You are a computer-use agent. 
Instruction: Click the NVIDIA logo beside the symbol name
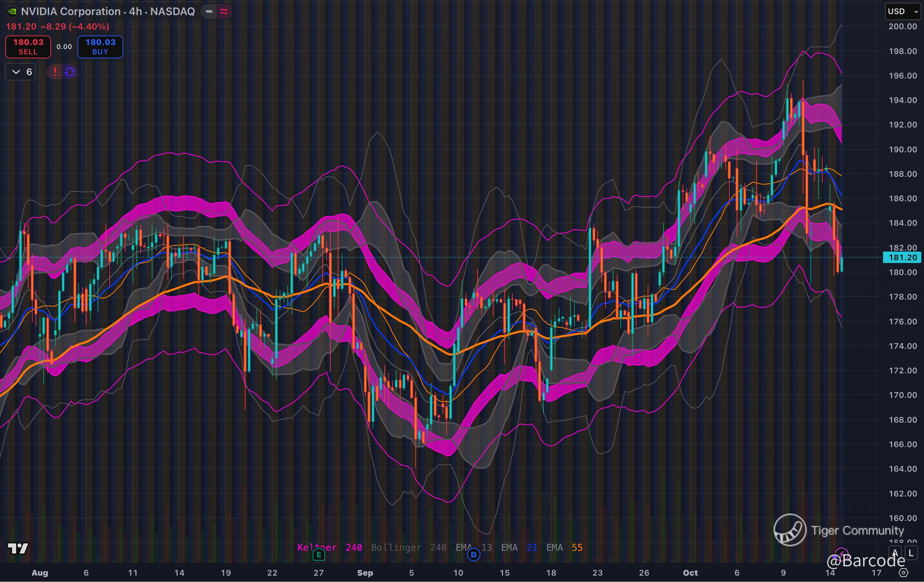click(12, 11)
